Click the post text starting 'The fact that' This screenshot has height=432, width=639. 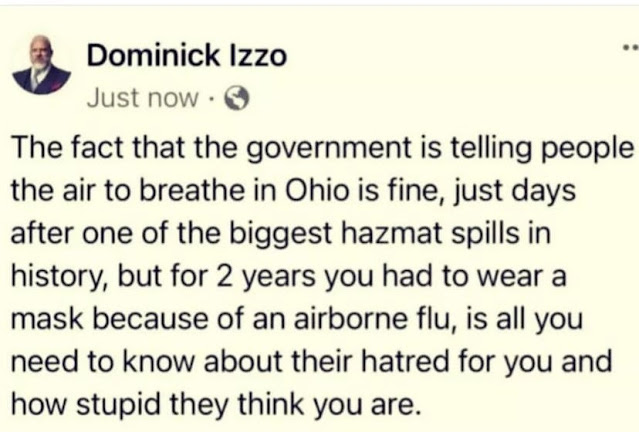click(322, 276)
